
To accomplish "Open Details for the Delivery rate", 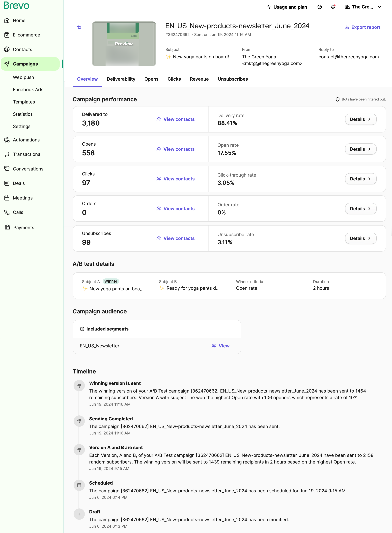I will (361, 119).
